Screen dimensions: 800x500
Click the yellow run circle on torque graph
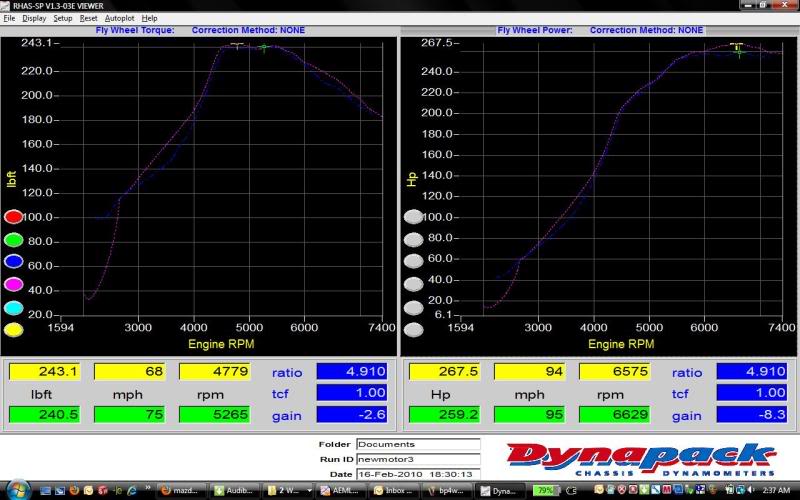14,330
